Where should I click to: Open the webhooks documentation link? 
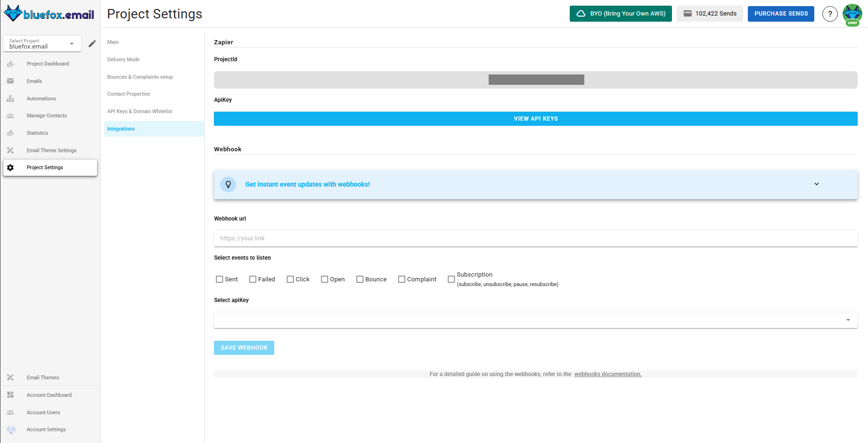click(607, 374)
